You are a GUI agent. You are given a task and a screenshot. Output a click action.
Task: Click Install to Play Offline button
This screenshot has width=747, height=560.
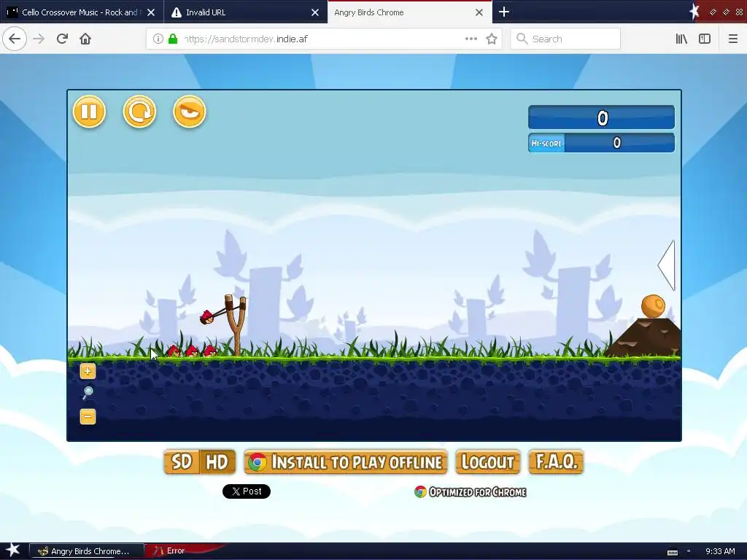coord(346,462)
